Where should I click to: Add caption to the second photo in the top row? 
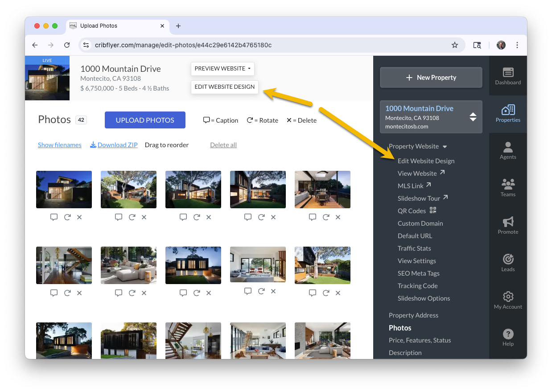119,217
